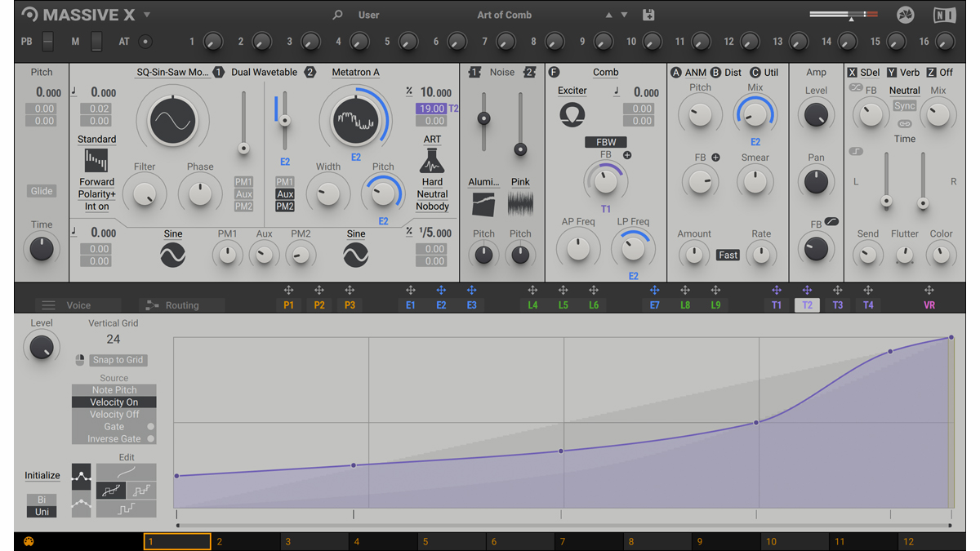
Task: Open the Exciter mode dropdown
Action: 572,91
